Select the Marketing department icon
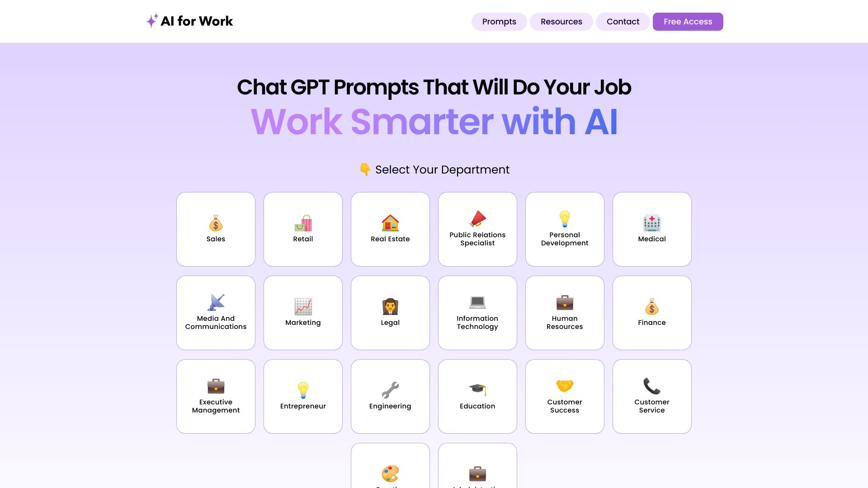Viewport: 868px width, 488px height. click(x=303, y=305)
